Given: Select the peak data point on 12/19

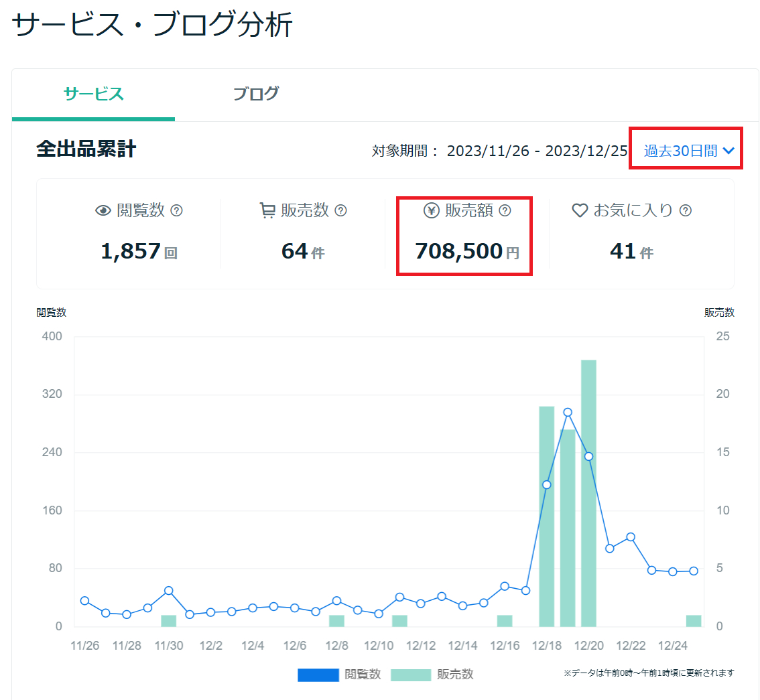Looking at the screenshot, I should [568, 413].
